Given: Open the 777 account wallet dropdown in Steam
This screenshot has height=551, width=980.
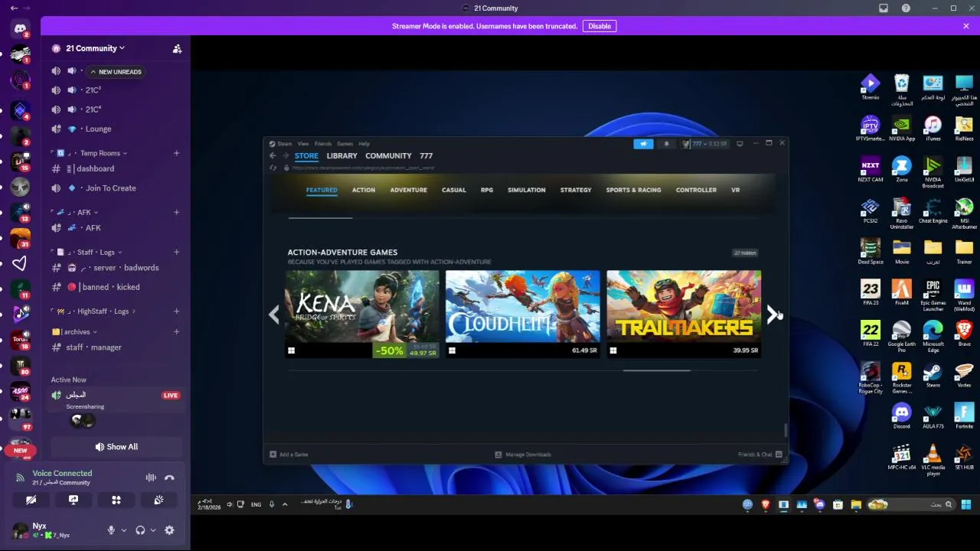Looking at the screenshot, I should (705, 144).
